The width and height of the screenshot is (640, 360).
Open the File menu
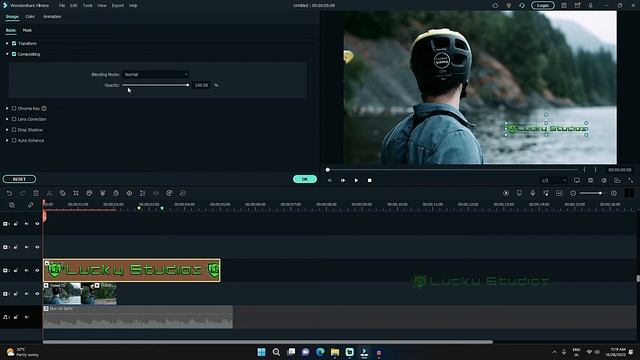click(x=62, y=6)
